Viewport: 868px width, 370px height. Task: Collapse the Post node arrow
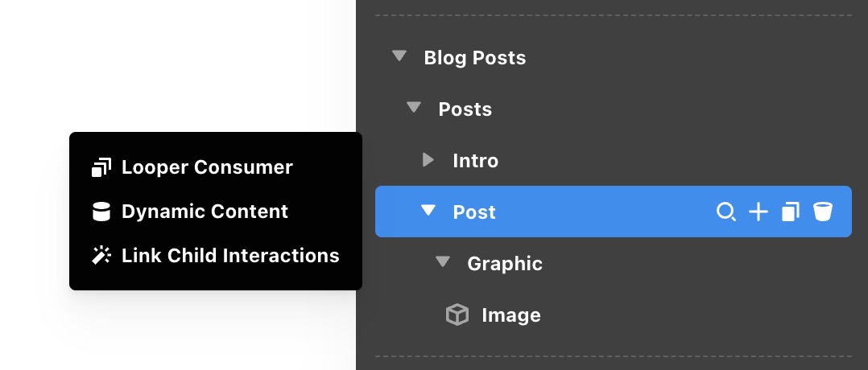coord(428,212)
